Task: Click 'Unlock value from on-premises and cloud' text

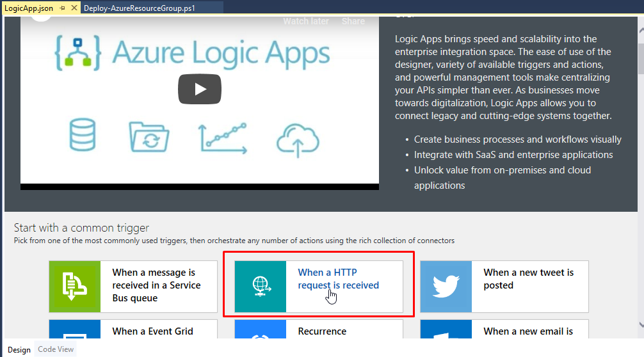Action: [x=503, y=170]
